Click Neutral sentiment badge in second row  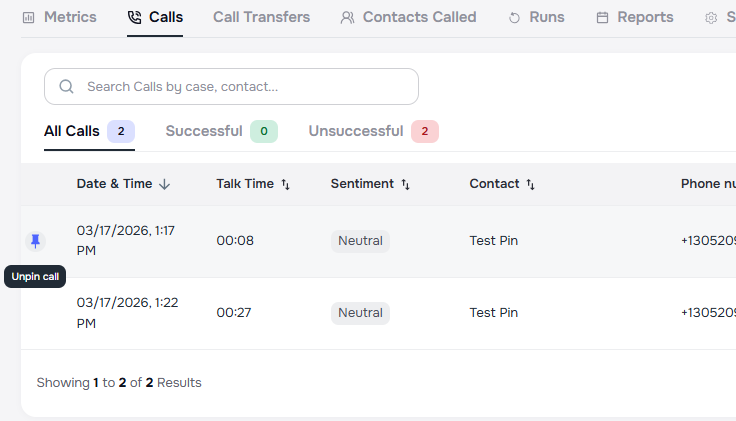coord(360,313)
